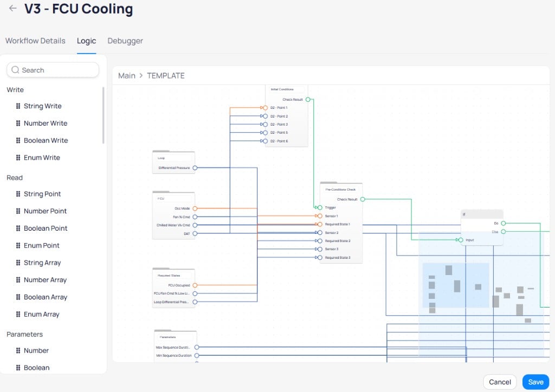
Task: Click the Occ Mode output port
Action: [195, 208]
